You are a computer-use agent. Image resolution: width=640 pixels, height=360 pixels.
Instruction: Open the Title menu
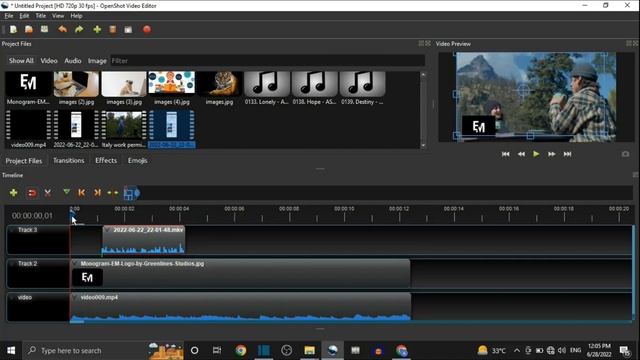point(41,16)
